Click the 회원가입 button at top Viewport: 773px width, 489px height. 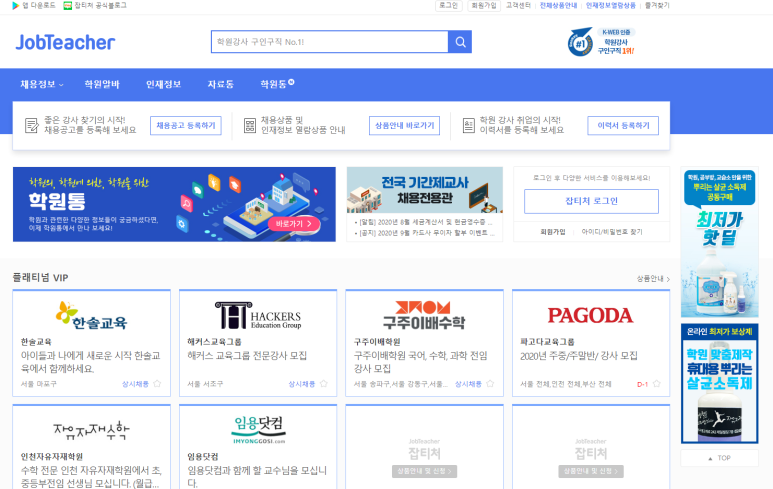point(484,5)
